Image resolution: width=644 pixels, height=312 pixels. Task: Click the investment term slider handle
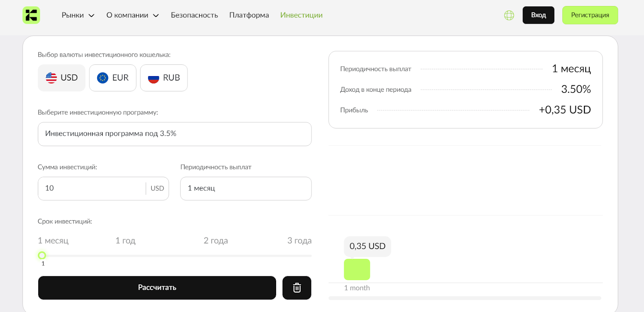point(42,255)
